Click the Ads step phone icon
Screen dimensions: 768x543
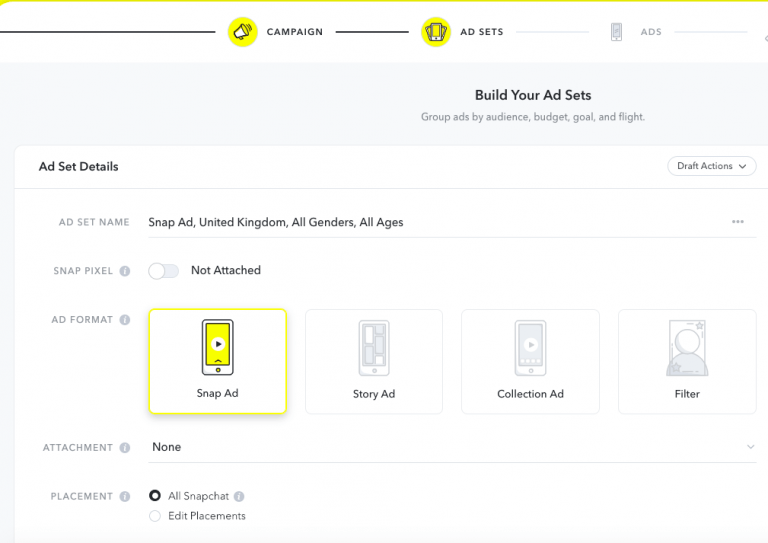(616, 32)
